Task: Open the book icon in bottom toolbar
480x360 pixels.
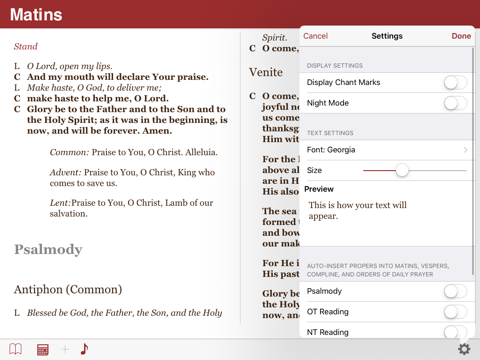Action: pyautogui.click(x=15, y=349)
